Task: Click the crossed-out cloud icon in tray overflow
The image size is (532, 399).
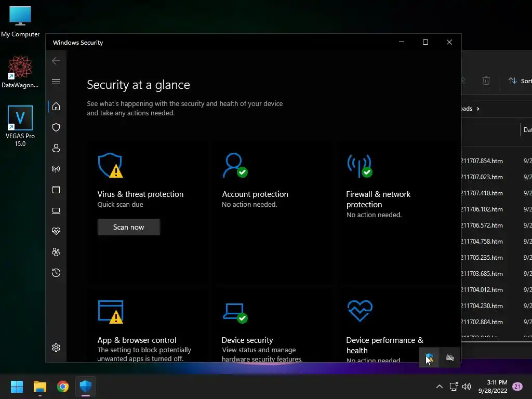Action: click(x=449, y=357)
